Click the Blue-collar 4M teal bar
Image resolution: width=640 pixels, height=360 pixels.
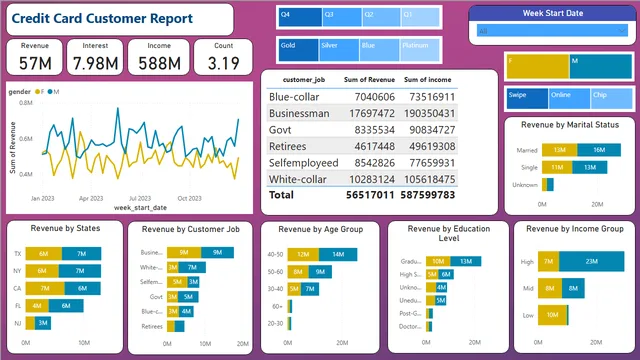coord(186,311)
